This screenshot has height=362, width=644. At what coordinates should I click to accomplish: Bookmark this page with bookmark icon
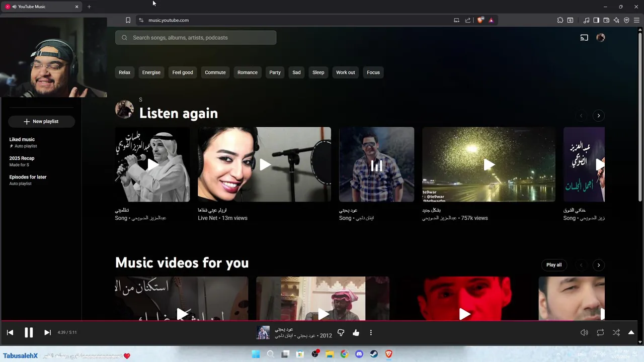tap(128, 20)
